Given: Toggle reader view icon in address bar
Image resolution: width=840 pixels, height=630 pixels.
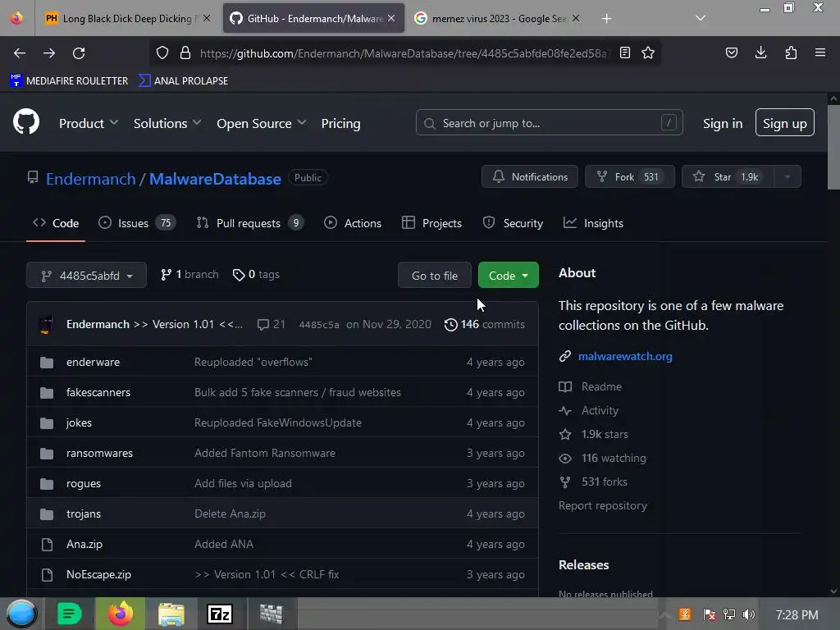Looking at the screenshot, I should pos(624,52).
